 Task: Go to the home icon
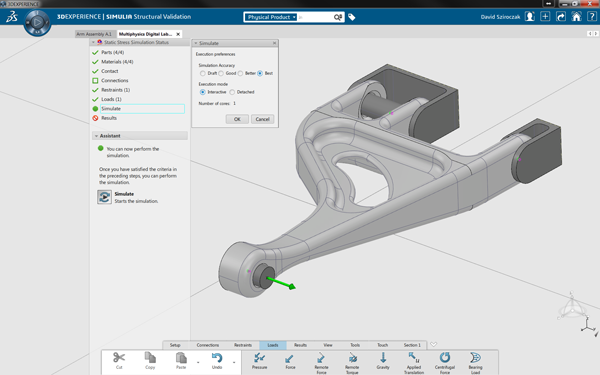click(x=576, y=16)
